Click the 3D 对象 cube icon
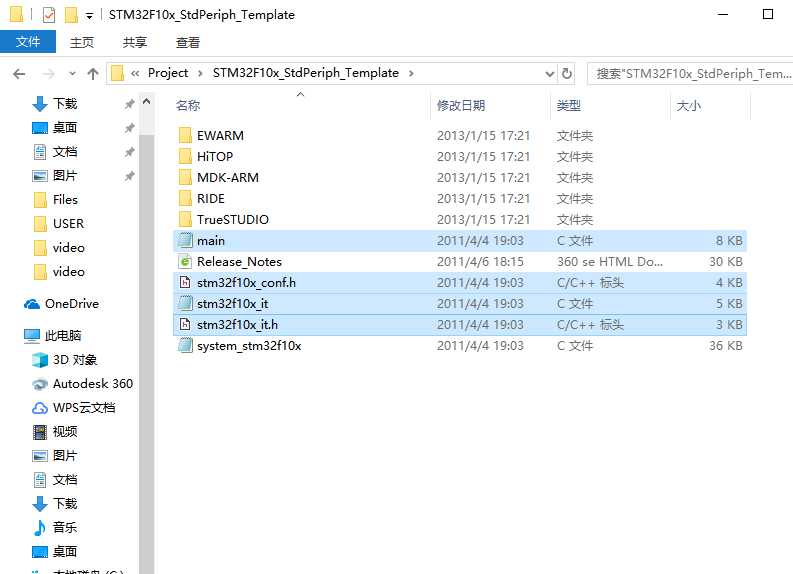The width and height of the screenshot is (793, 574). (39, 360)
